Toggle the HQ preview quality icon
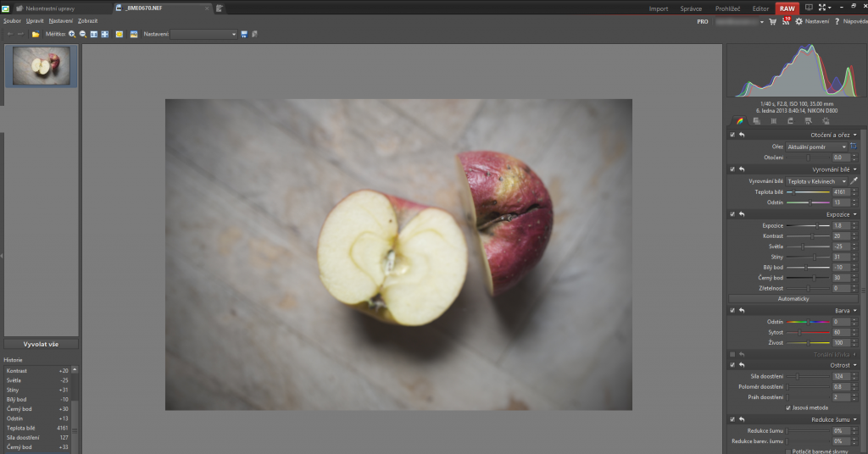The image size is (868, 454). click(133, 34)
